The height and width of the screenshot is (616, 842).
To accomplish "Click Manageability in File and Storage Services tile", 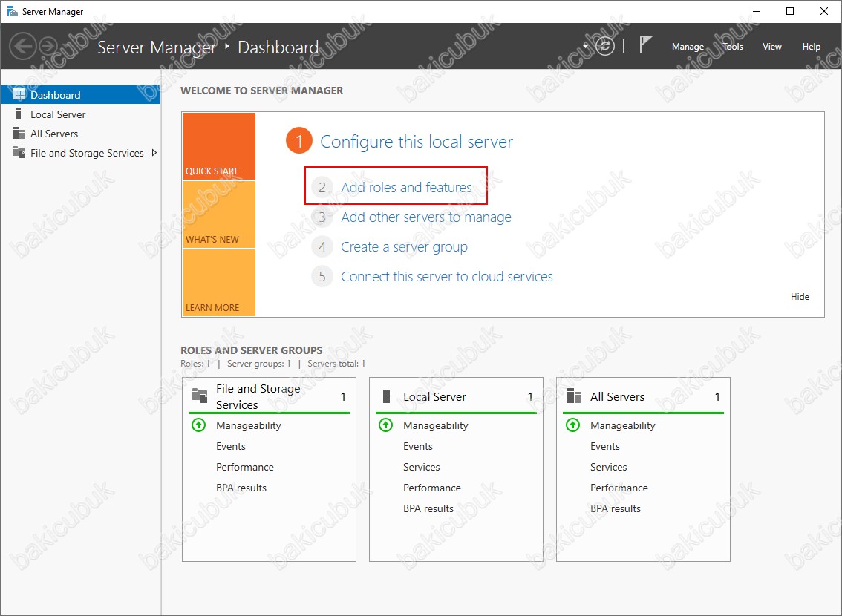I will coord(249,425).
